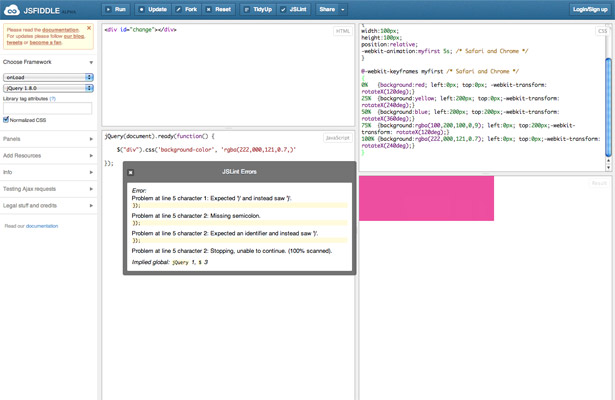615x400 pixels.
Task: Close the JSLint Errors dialog
Action: tap(131, 172)
